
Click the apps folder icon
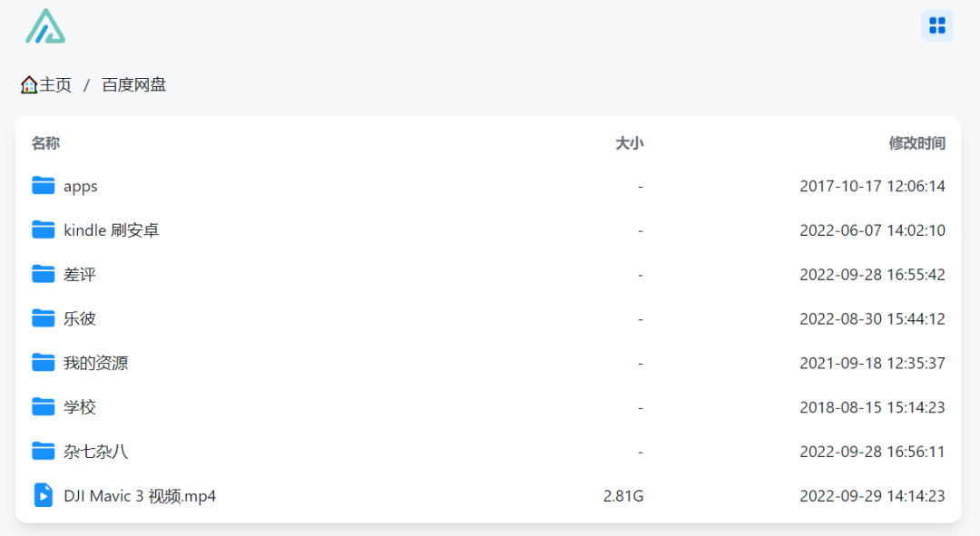point(44,186)
